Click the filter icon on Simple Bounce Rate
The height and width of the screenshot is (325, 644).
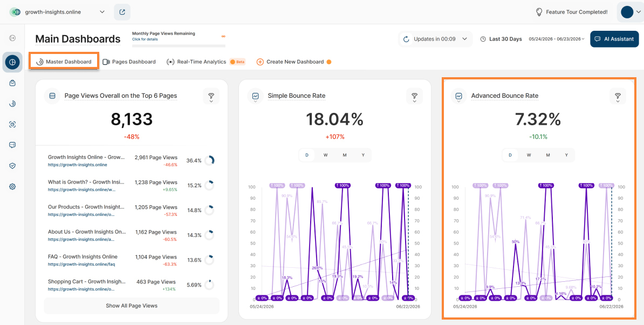pos(414,96)
